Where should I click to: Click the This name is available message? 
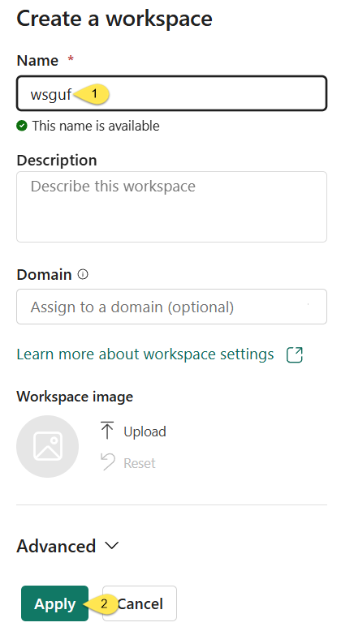click(96, 126)
